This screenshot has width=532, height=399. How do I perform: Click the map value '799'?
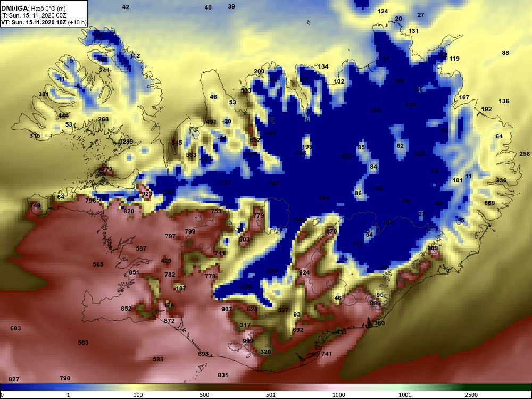(190, 232)
